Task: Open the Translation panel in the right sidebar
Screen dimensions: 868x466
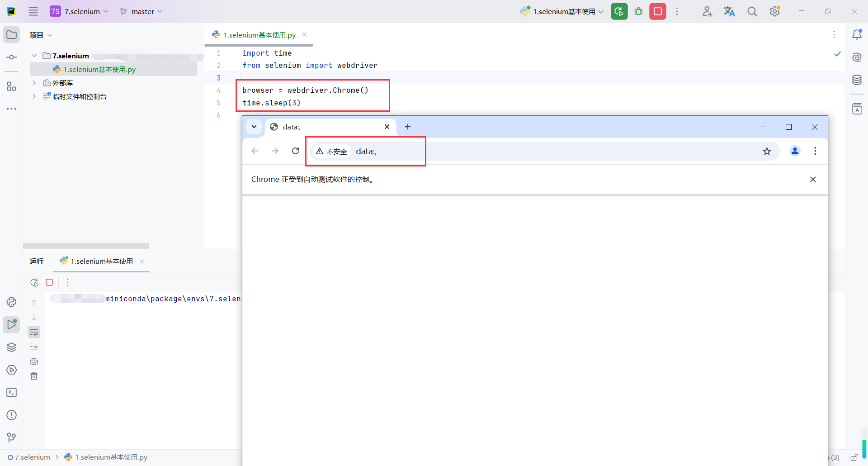Action: click(857, 109)
